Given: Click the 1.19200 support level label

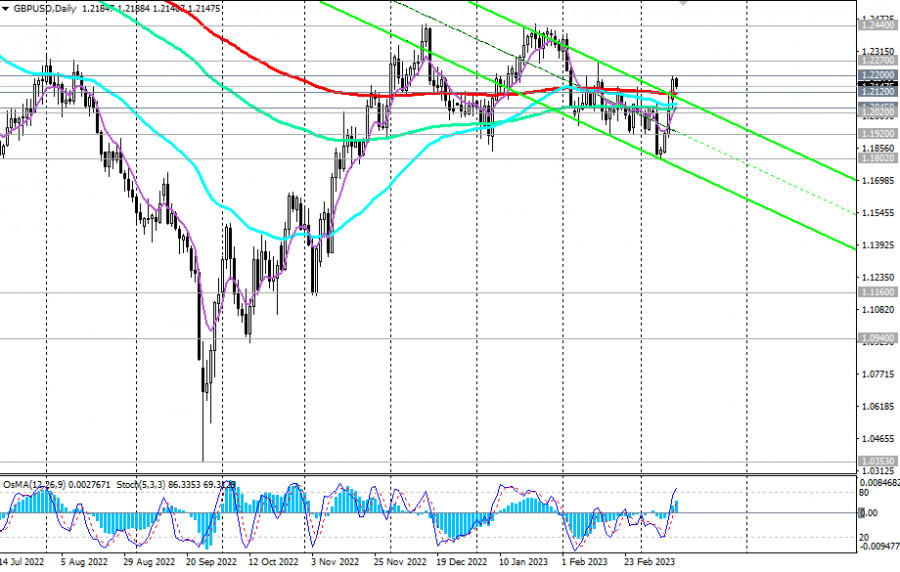Looking at the screenshot, I should pos(877,133).
